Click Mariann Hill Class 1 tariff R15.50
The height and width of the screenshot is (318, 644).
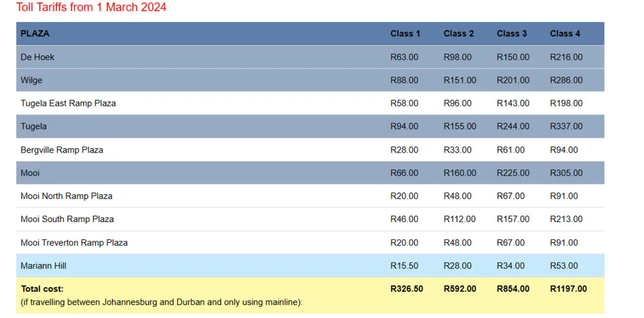[x=404, y=266]
